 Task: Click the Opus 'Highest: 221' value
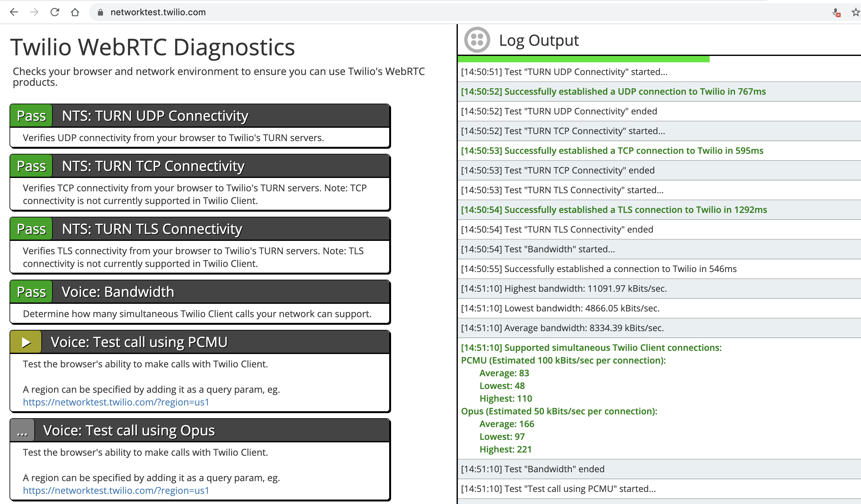(505, 449)
